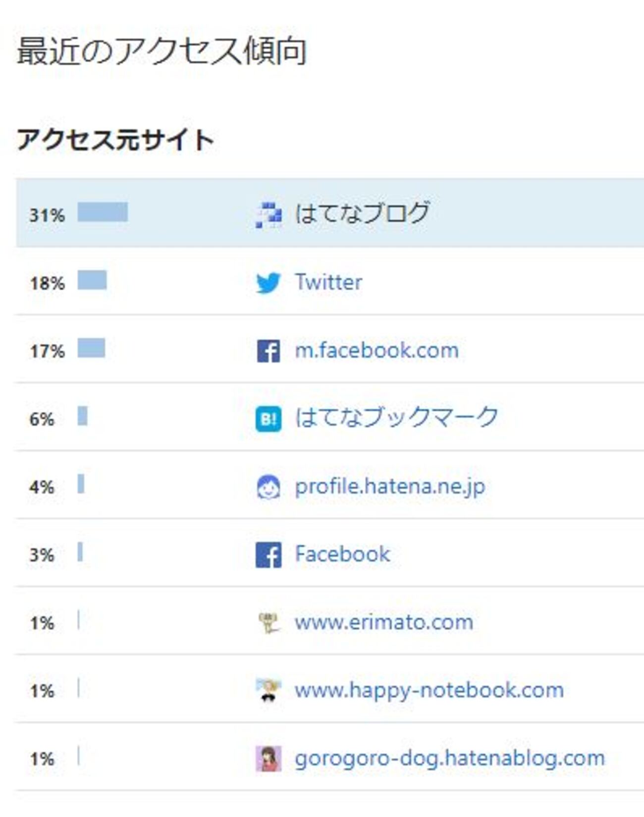Click the 31% percentage bar
Screen dimensions: 644x817
(x=103, y=212)
